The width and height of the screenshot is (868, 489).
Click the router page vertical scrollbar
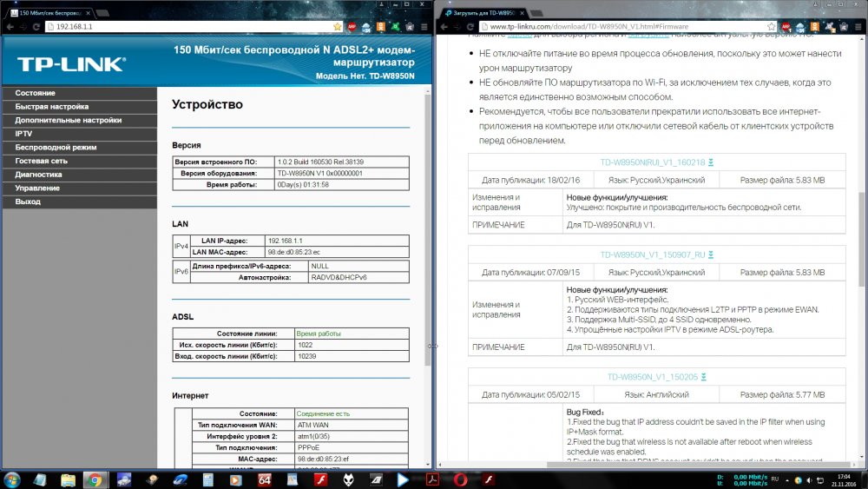coord(426,217)
